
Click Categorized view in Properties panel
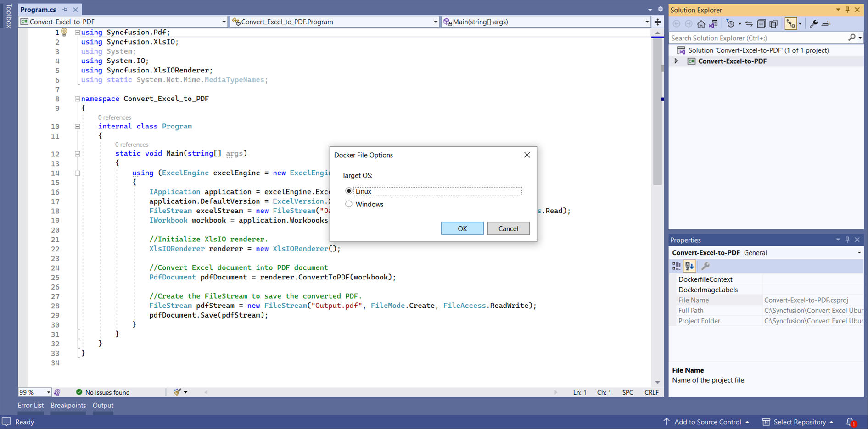tap(677, 266)
